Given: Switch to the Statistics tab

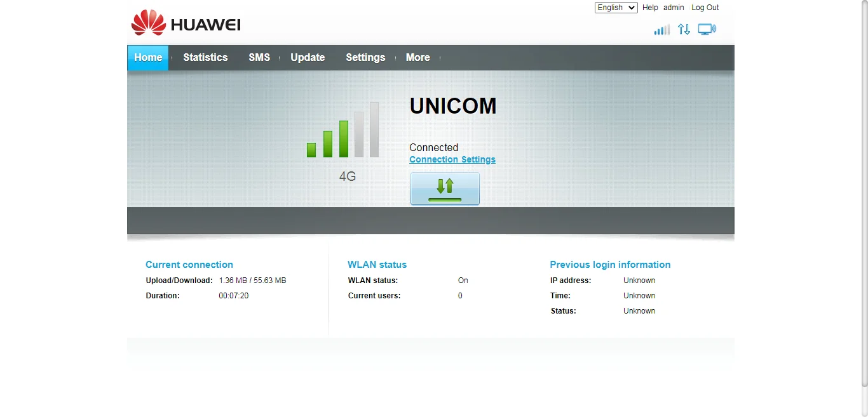Looking at the screenshot, I should coord(205,58).
